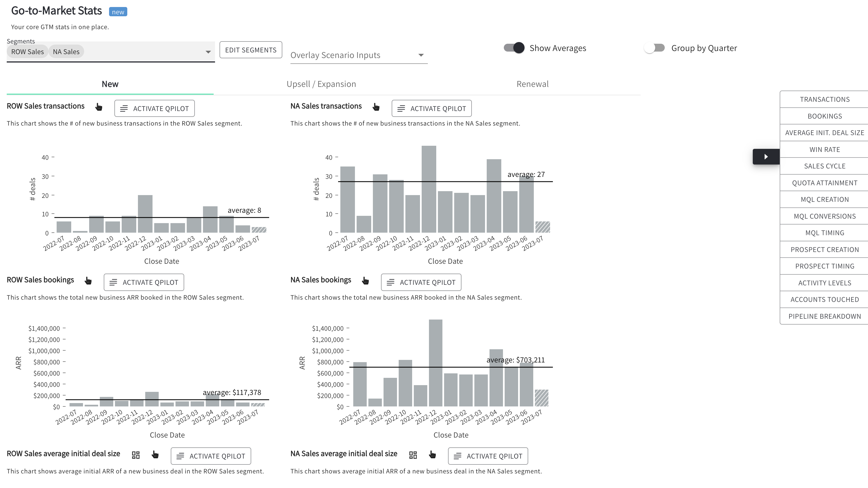Enable the Group by Quarter toggle
This screenshot has width=868, height=488.
pyautogui.click(x=654, y=48)
